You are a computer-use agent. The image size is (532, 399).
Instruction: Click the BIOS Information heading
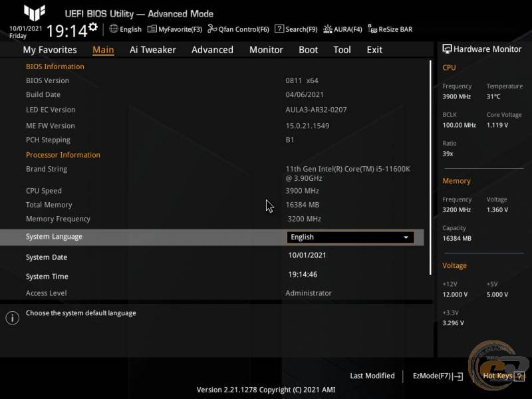coord(55,66)
